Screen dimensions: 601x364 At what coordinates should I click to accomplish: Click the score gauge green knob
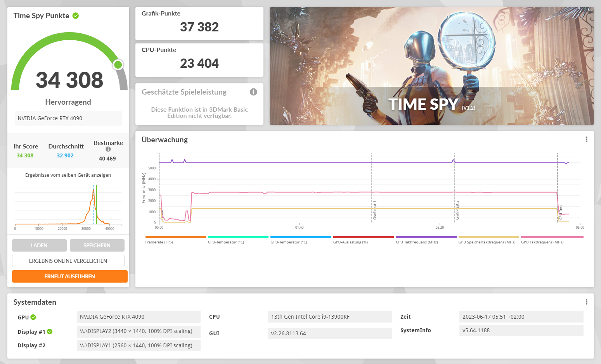point(118,65)
